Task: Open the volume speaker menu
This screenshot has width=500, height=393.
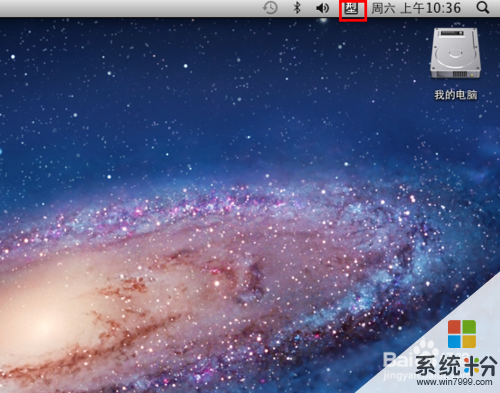Action: pyautogui.click(x=322, y=8)
